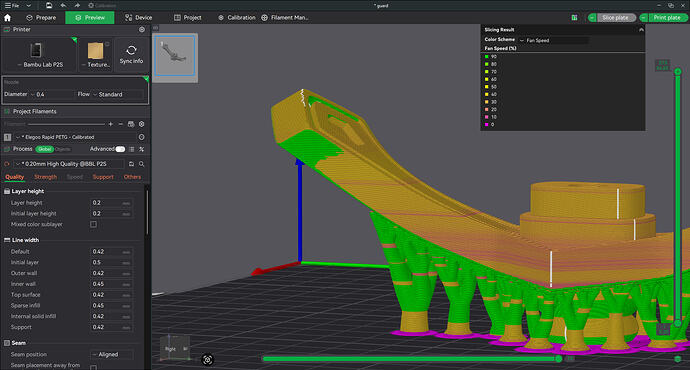Save the project with the save icon
Viewport: 690px width, 370px height.
click(x=49, y=5)
